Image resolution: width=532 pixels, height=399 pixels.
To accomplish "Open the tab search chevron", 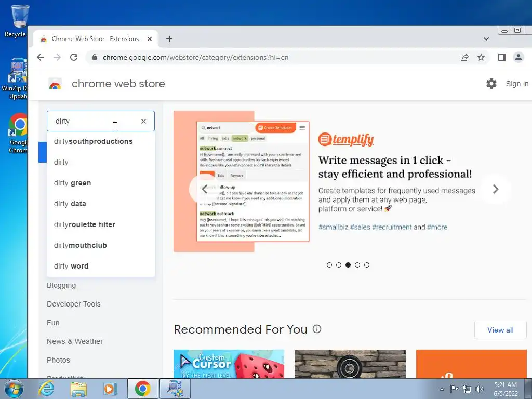I will click(486, 39).
